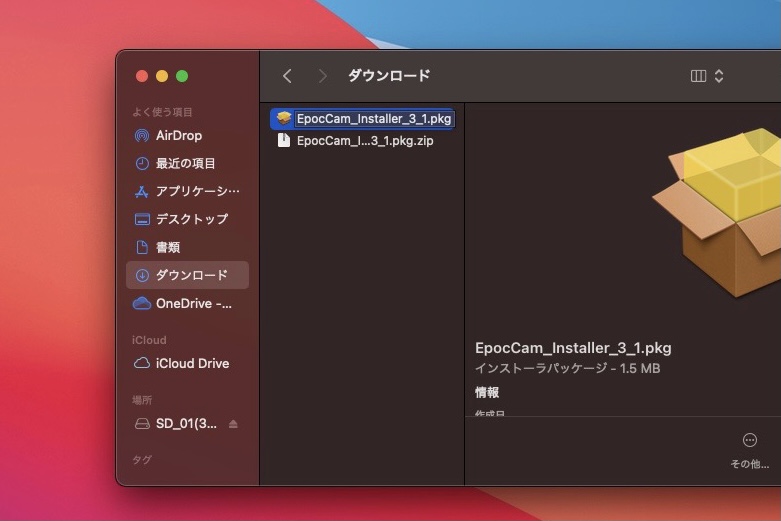Click the タグ section header
The width and height of the screenshot is (781, 521).
(141, 460)
